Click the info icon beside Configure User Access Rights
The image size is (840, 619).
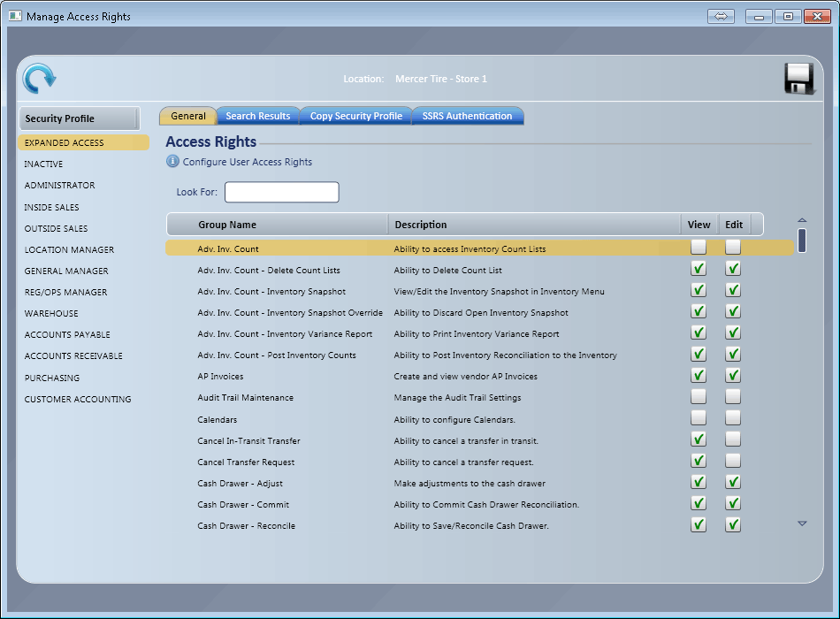[172, 161]
